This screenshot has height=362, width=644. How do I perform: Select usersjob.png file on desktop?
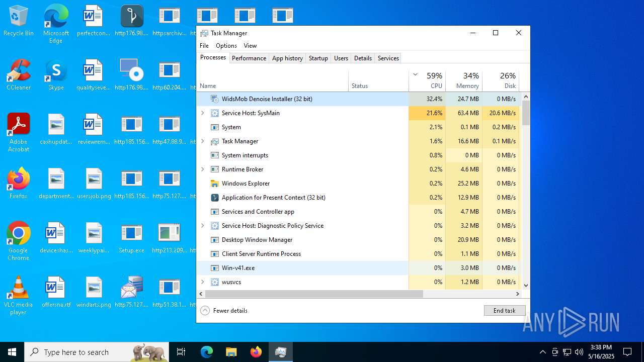pyautogui.click(x=94, y=184)
